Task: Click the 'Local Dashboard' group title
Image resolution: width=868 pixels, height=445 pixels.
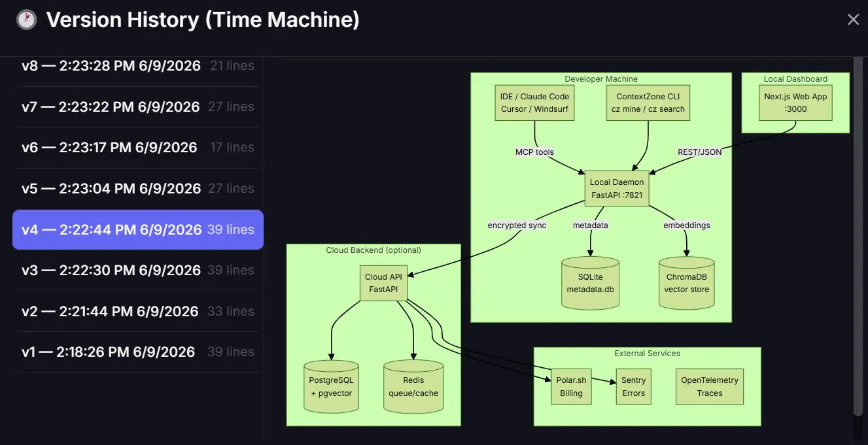Action: point(795,79)
